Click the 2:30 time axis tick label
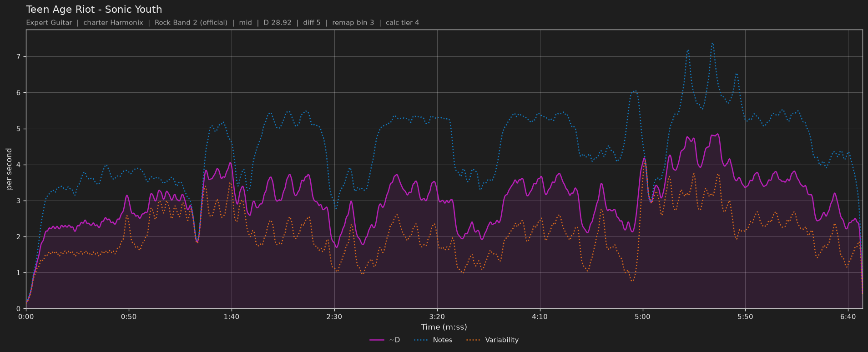 coord(334,317)
